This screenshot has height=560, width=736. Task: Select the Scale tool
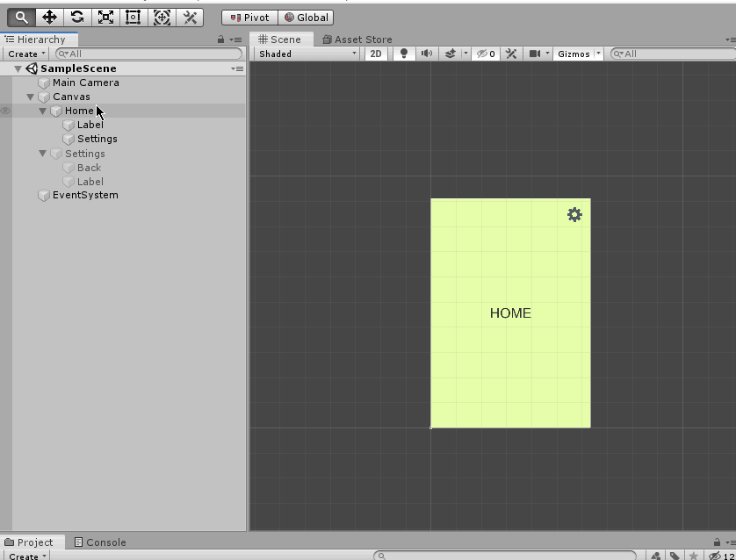click(105, 18)
